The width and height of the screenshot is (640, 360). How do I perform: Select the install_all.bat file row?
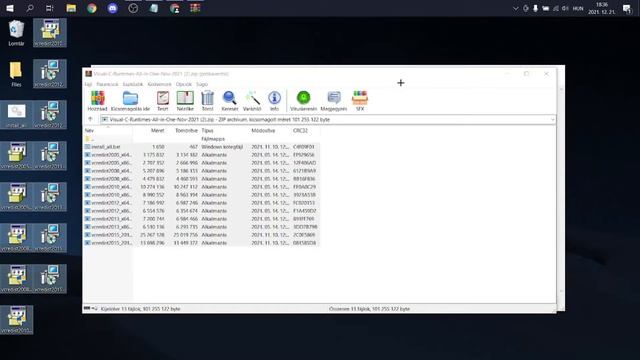[202, 147]
